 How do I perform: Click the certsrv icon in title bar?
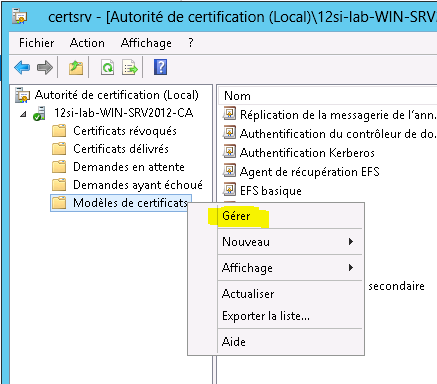tap(20, 16)
